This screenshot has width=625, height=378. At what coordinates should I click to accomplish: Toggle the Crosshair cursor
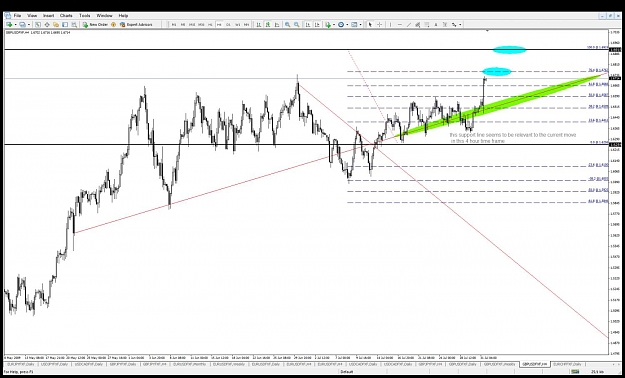pos(379,25)
